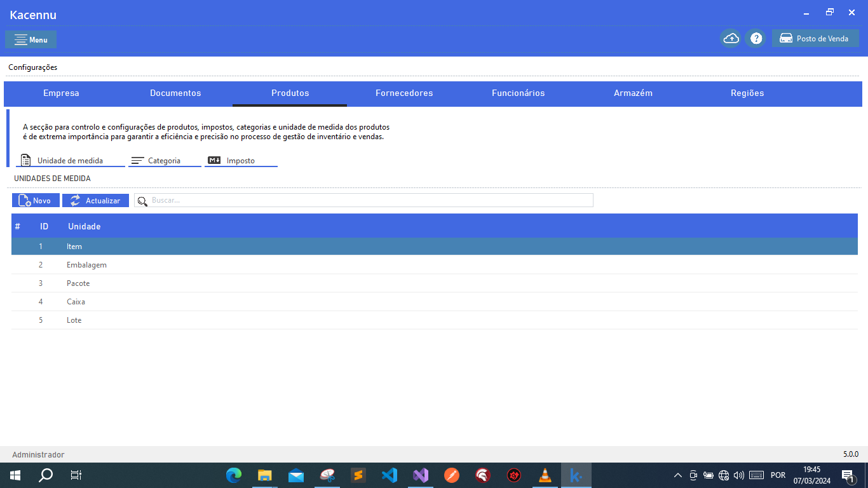Viewport: 868px width, 488px height.
Task: Click the cloud upload icon
Action: tap(731, 39)
